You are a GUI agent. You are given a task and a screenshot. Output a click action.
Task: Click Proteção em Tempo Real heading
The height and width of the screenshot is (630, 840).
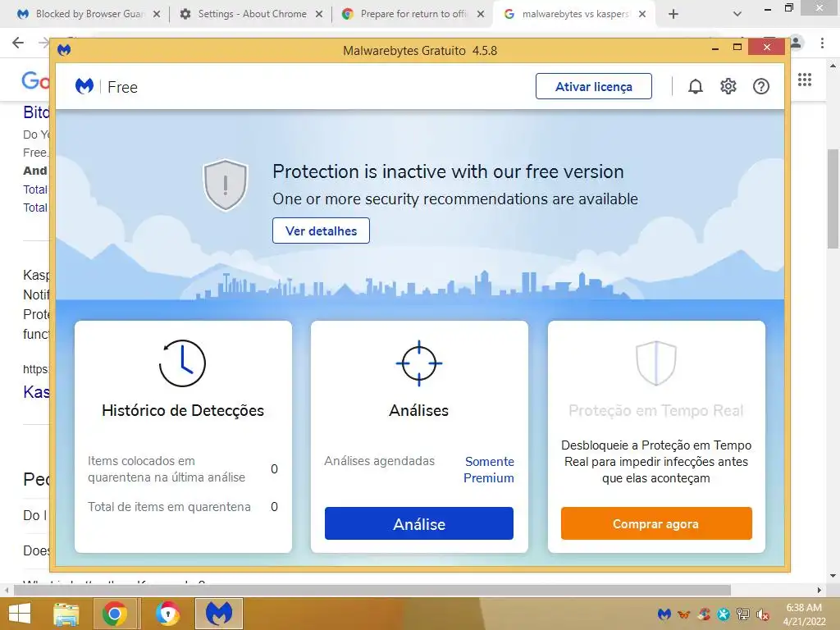tap(656, 410)
